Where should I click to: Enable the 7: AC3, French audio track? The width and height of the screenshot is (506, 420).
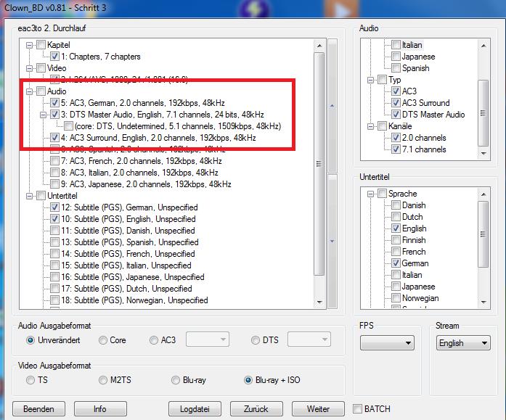(x=55, y=161)
